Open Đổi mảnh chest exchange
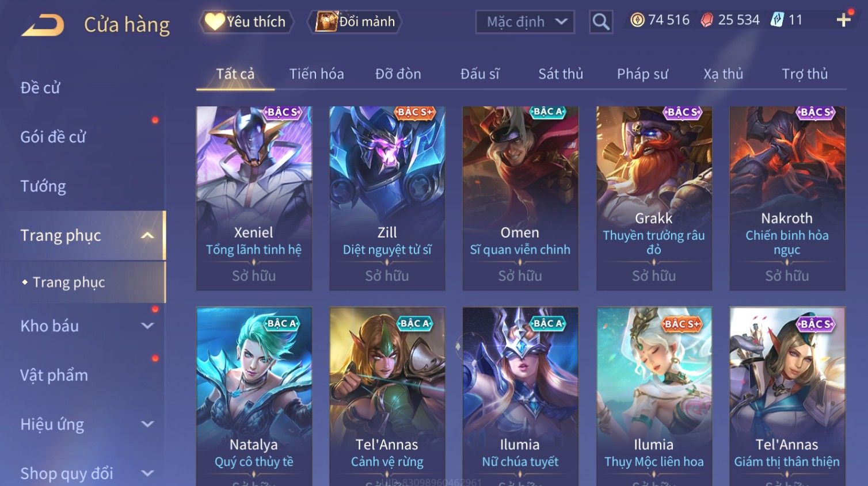868x486 pixels. coord(355,22)
